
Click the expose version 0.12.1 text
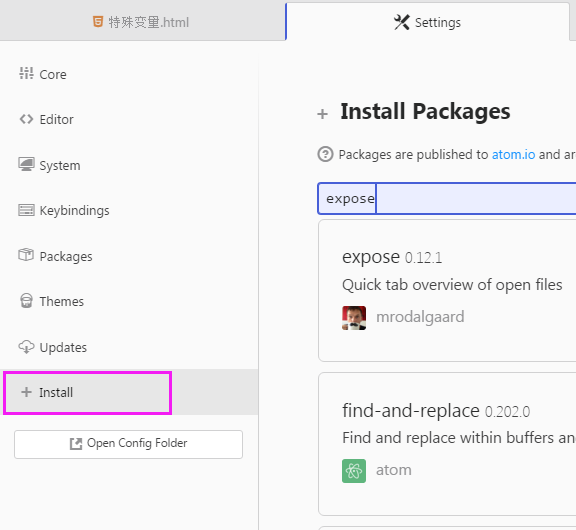[424, 258]
